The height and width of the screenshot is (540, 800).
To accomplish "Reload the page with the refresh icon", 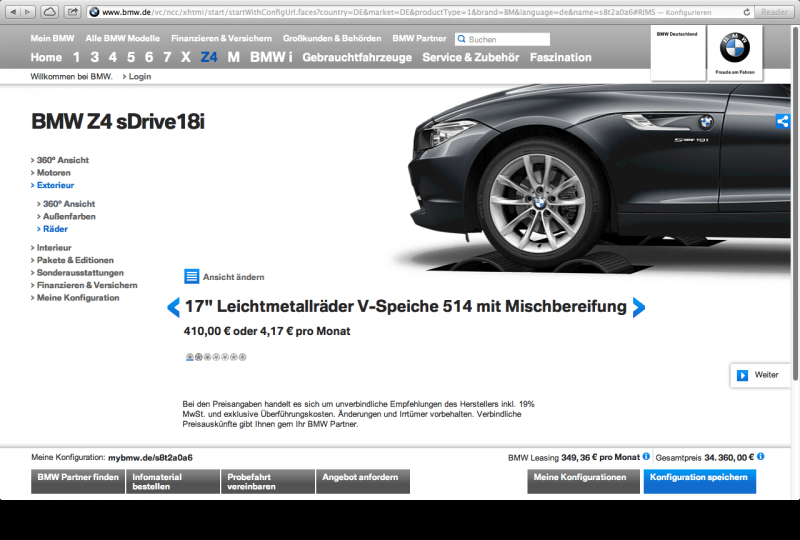I will pyautogui.click(x=746, y=12).
